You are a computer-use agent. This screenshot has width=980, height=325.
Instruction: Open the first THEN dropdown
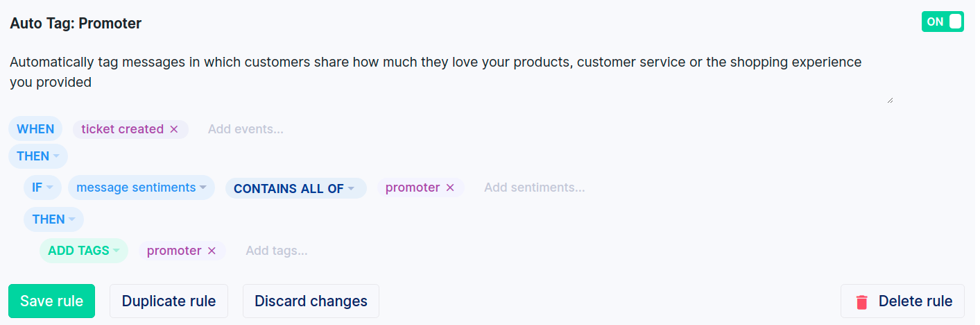pyautogui.click(x=38, y=156)
